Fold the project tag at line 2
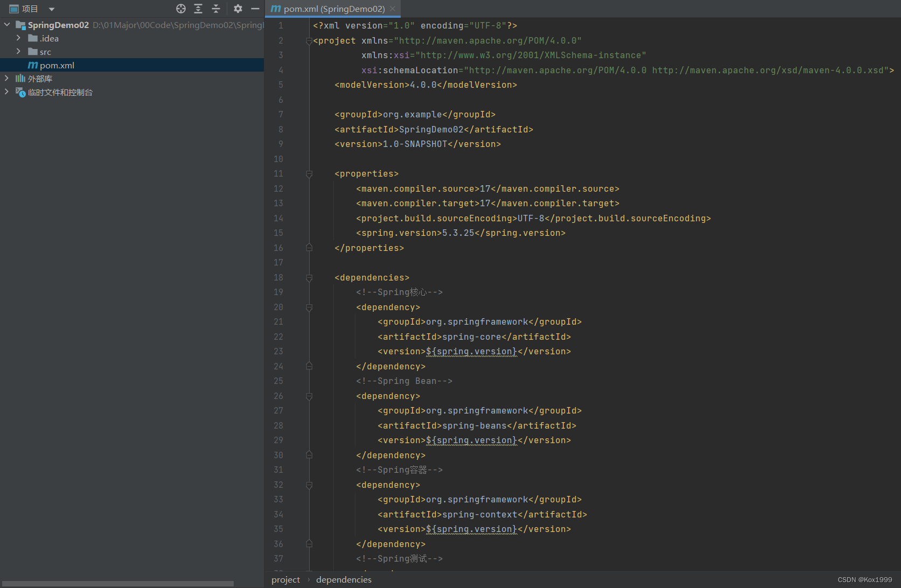The width and height of the screenshot is (901, 588). pos(309,41)
